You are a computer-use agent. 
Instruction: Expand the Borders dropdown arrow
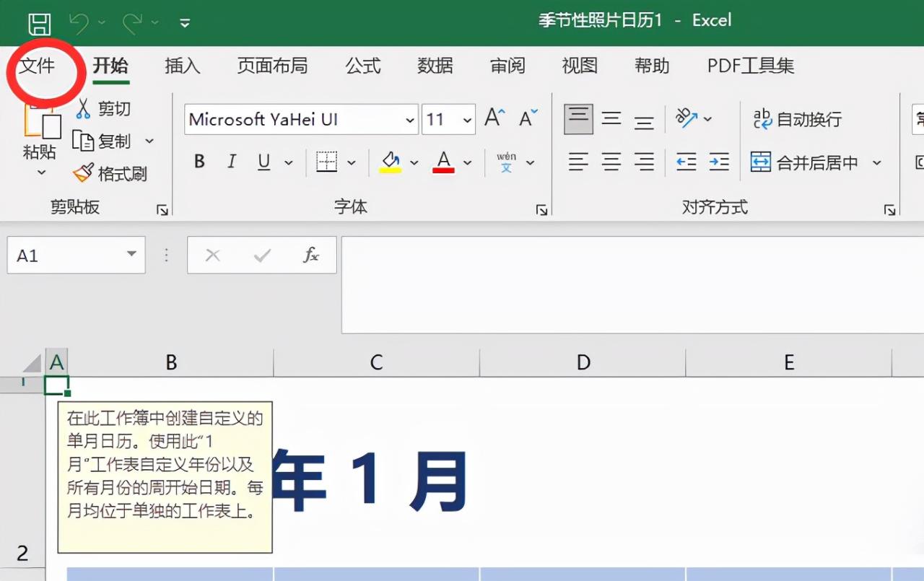coord(352,163)
